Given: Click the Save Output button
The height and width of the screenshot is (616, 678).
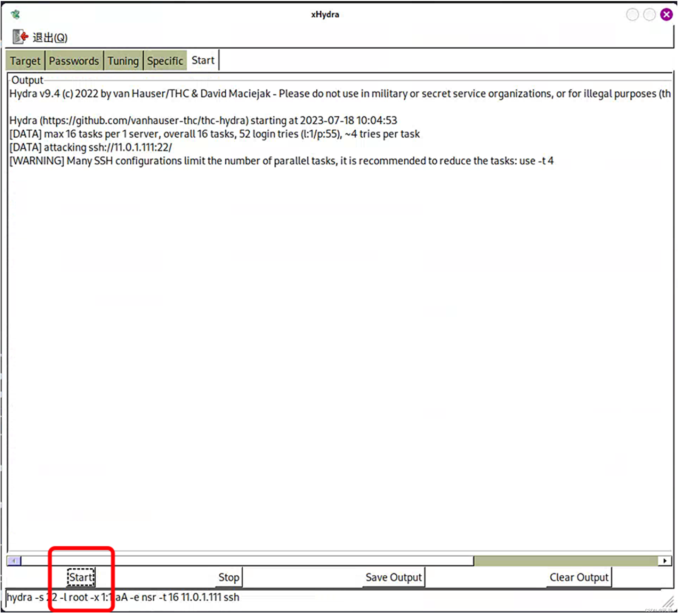Looking at the screenshot, I should click(393, 577).
